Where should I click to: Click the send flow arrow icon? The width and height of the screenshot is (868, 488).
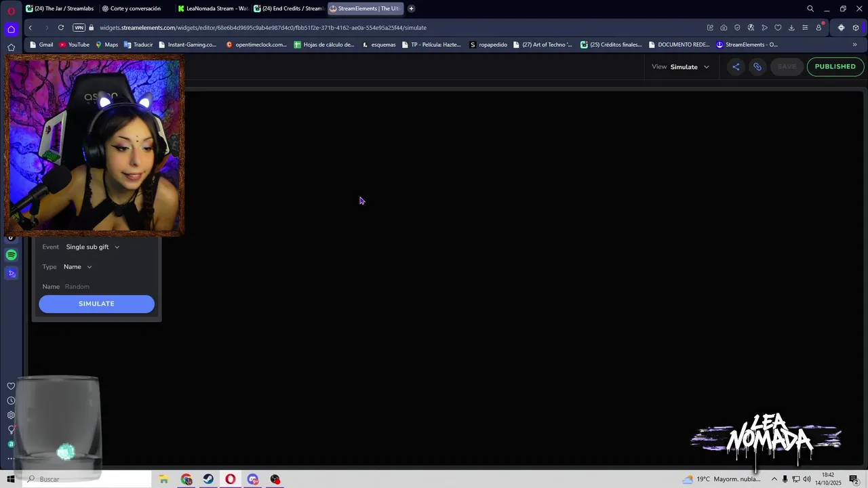(x=764, y=28)
